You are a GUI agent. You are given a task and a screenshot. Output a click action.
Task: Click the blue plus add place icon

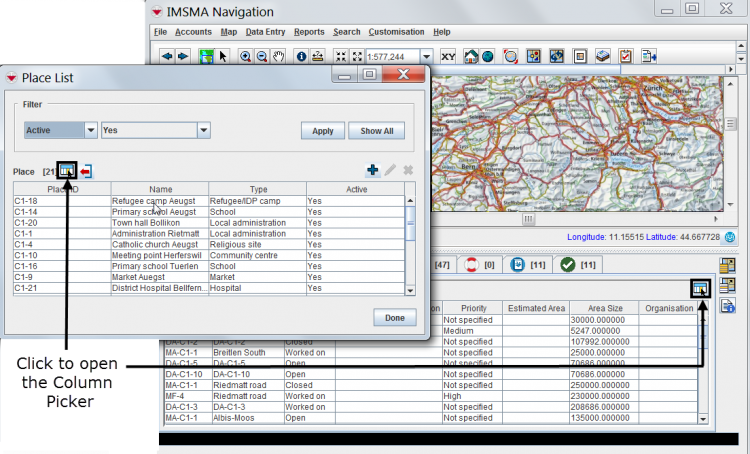[x=373, y=171]
